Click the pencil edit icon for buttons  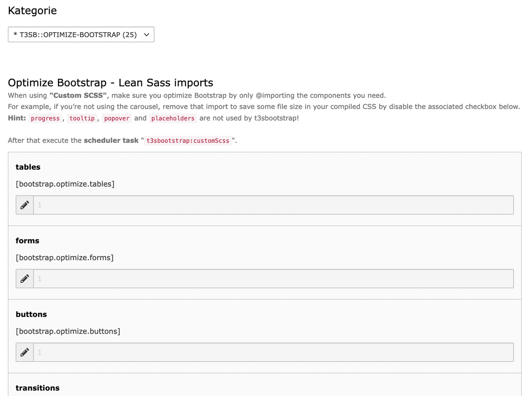pyautogui.click(x=25, y=352)
